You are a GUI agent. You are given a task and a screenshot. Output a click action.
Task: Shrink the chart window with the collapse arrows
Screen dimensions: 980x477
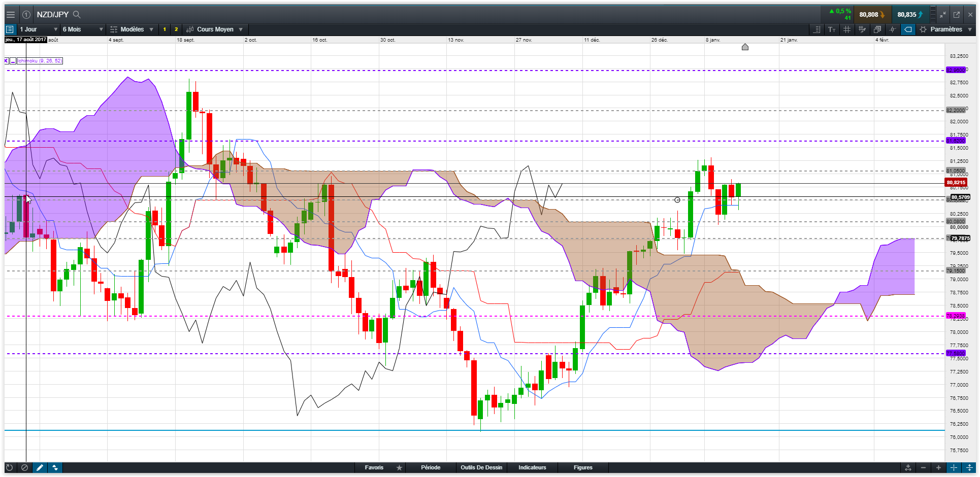coord(943,15)
